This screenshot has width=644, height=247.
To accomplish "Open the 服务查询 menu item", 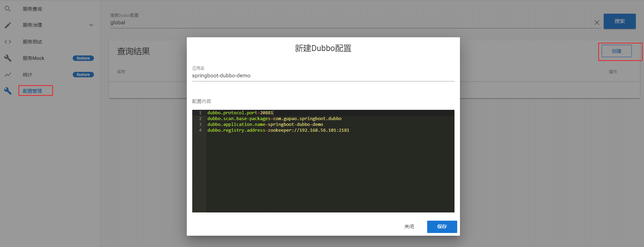I will click(32, 9).
